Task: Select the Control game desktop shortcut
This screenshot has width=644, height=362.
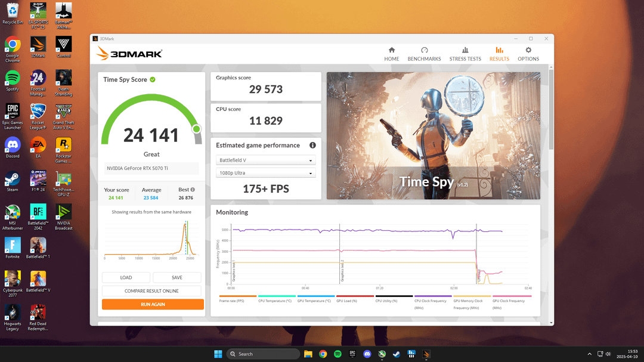Action: click(64, 47)
